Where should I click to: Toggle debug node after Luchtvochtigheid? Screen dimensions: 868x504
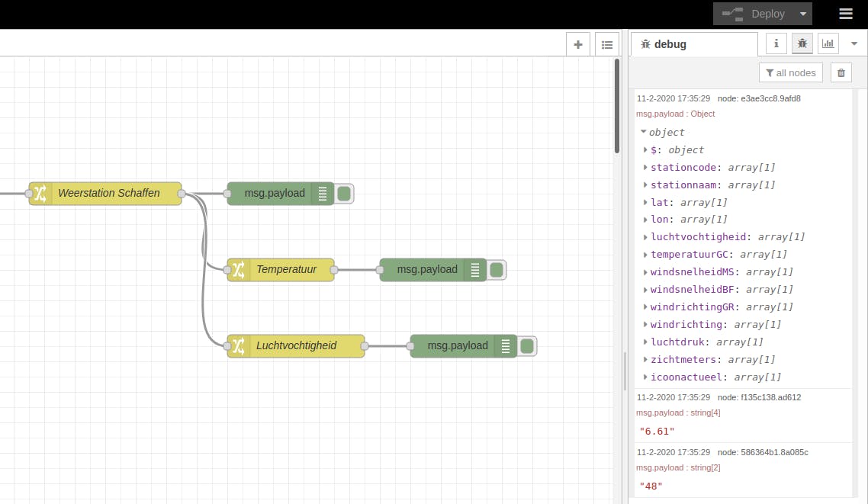[527, 345]
